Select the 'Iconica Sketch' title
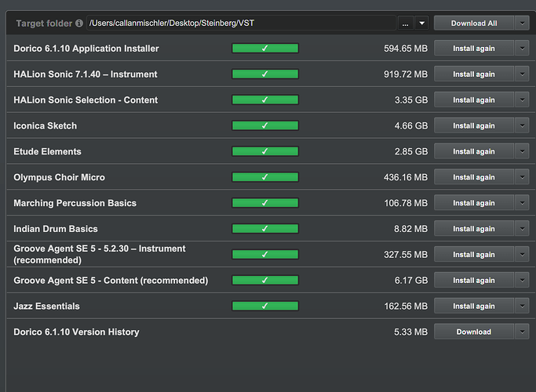The height and width of the screenshot is (392, 536). click(45, 125)
